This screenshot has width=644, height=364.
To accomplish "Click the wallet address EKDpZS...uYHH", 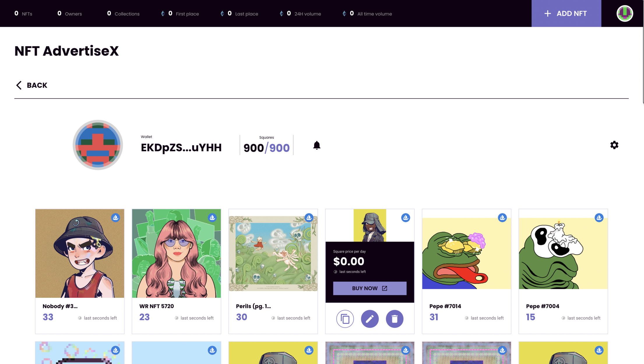I will (181, 148).
